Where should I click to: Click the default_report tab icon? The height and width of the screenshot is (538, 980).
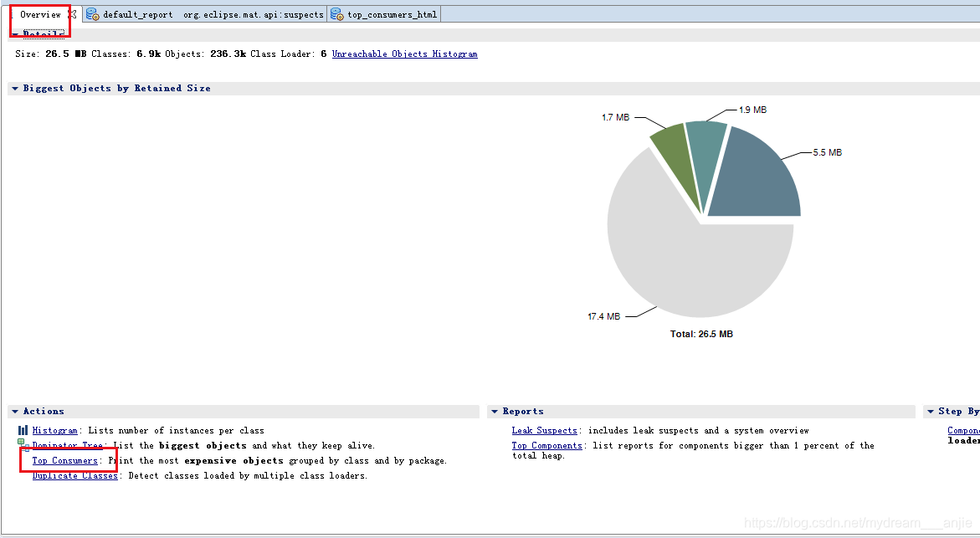(x=93, y=14)
